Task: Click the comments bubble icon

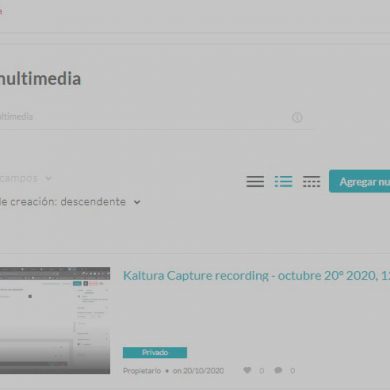Action: (x=278, y=370)
